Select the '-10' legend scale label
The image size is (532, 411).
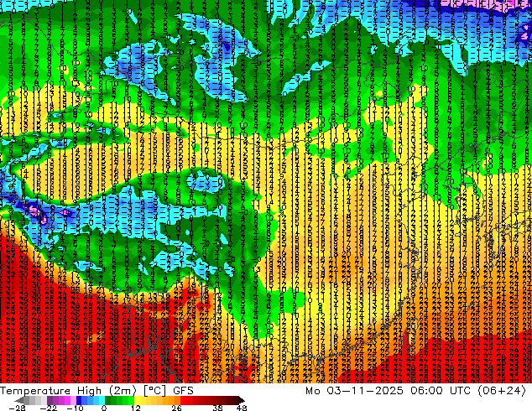(75, 408)
